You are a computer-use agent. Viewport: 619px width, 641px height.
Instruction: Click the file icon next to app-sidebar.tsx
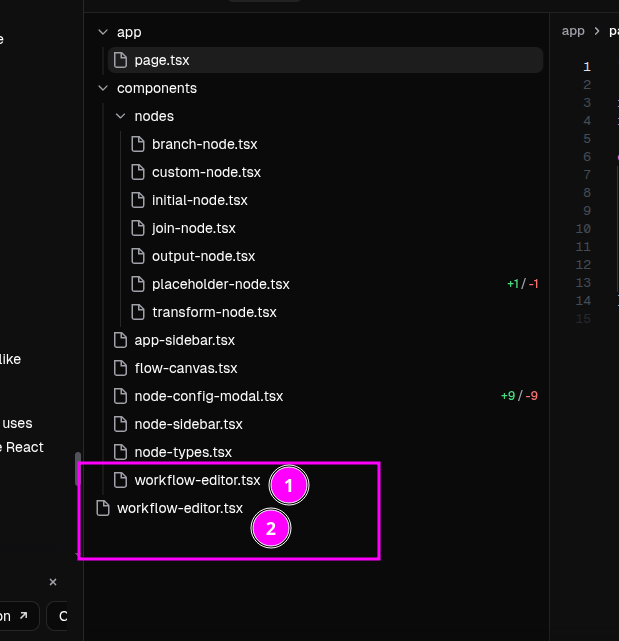[x=120, y=340]
